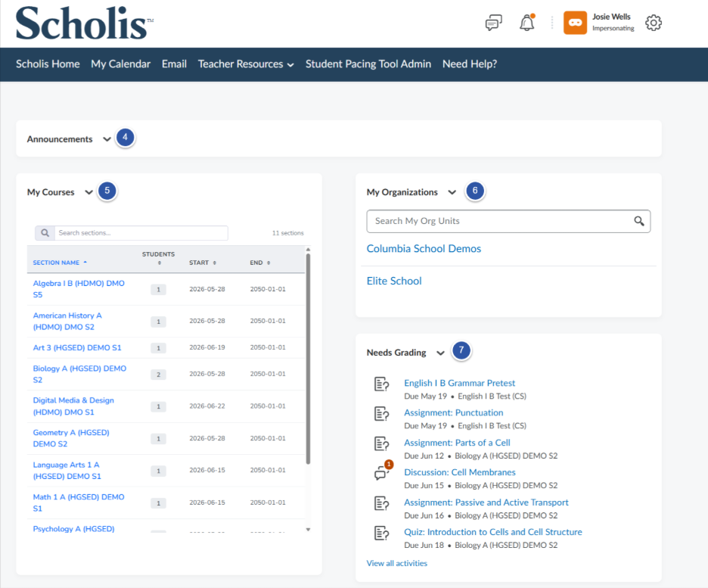Click scroll down arrow in courses list
Screen dimensions: 708x588
[x=308, y=530]
